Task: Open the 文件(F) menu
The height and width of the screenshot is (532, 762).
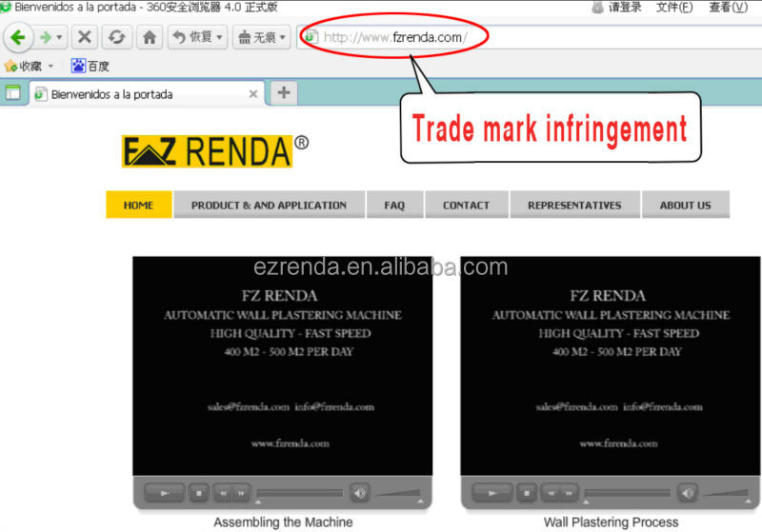Action: pos(674,8)
